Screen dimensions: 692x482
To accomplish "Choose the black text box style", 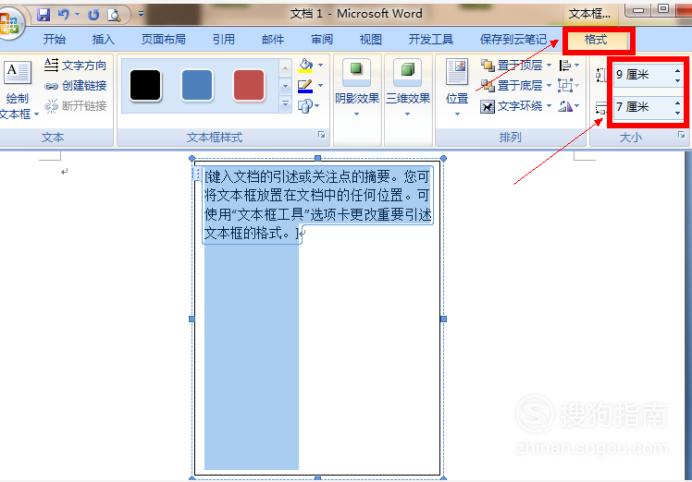I will (x=145, y=85).
